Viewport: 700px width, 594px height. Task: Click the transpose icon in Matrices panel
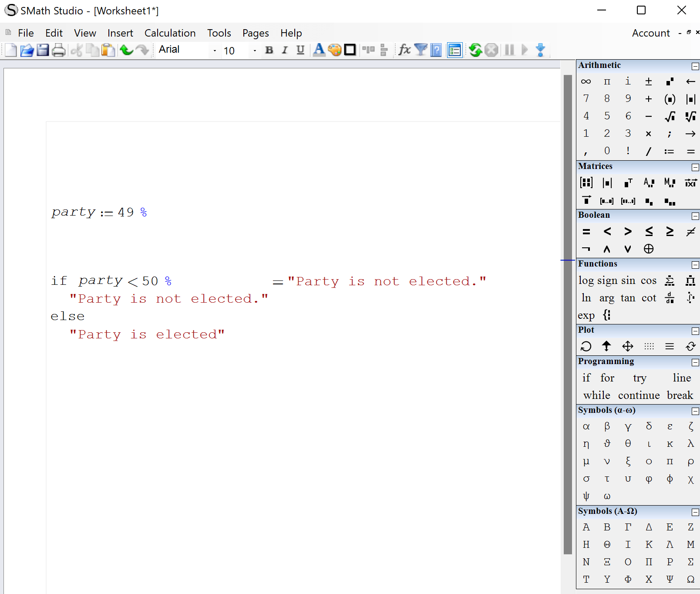[628, 182]
